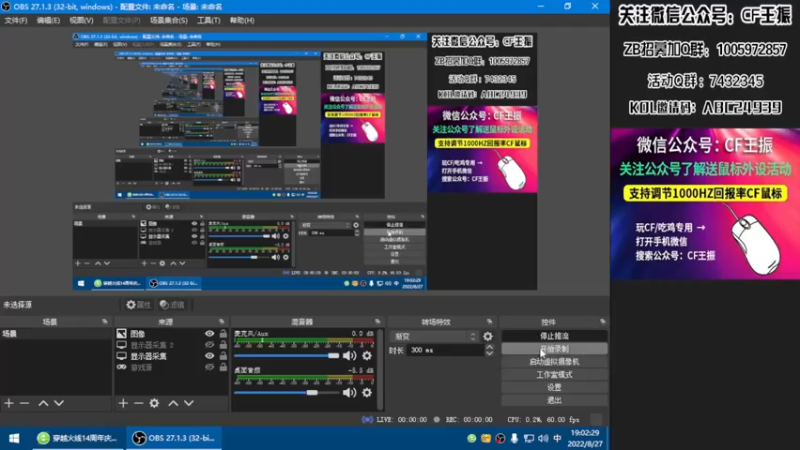Enable 工作室模式 studio mode
800x450 pixels.
pyautogui.click(x=554, y=374)
